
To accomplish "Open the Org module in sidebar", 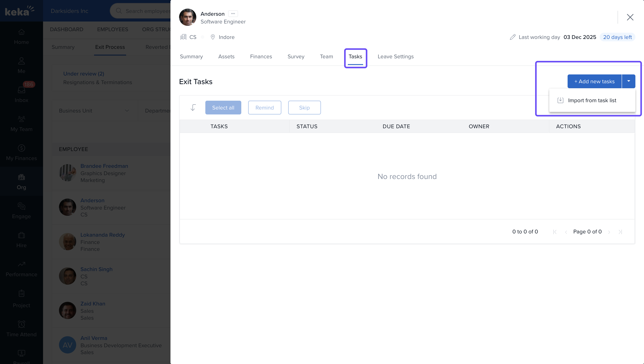I will [21, 182].
